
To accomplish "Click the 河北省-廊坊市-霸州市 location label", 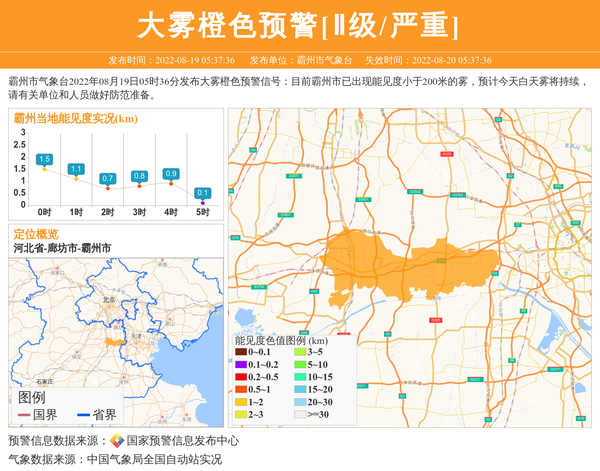I will pos(62,247).
